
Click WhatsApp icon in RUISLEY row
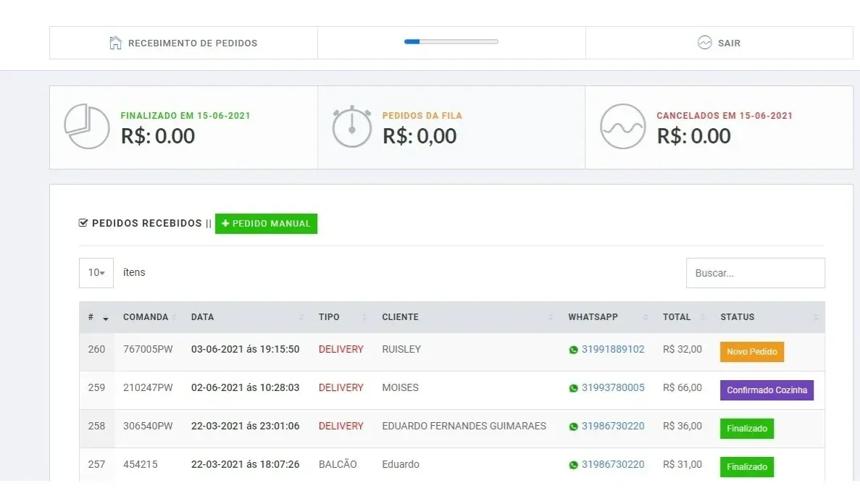[x=573, y=350]
